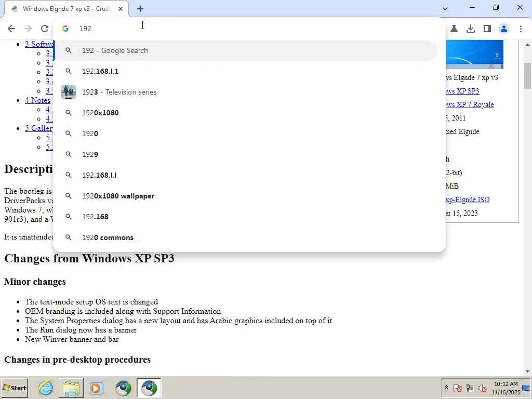Follow the 'XP 7 Royale' infobox link
Image resolution: width=532 pixels, height=399 pixels.
(x=470, y=104)
